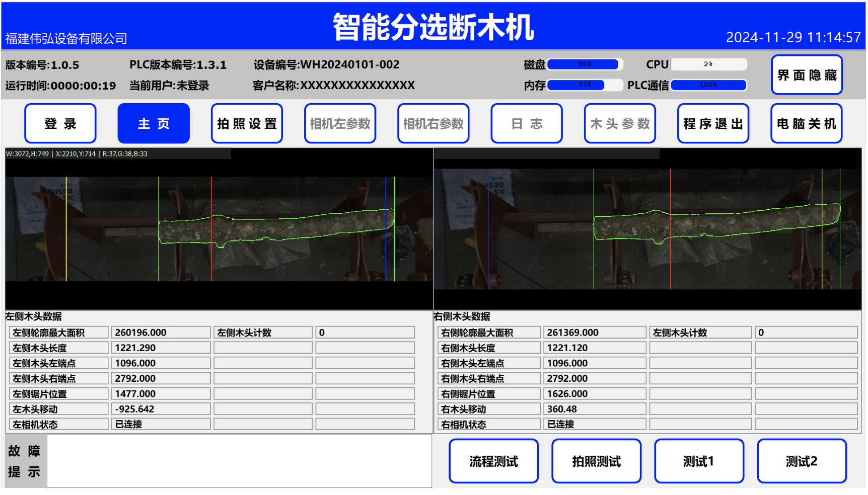The width and height of the screenshot is (868, 495).
Task: Run the 拍照测试 photo test
Action: (x=596, y=461)
